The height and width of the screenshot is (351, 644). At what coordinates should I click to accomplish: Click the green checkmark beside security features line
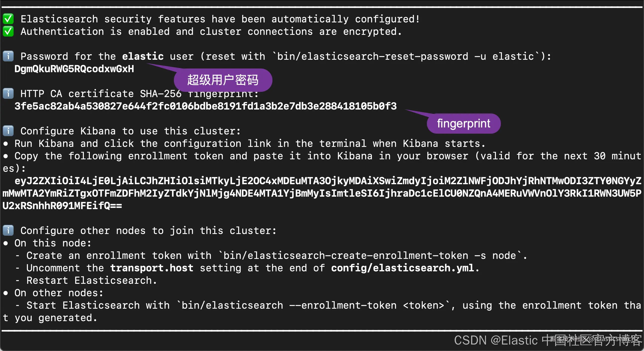click(x=8, y=19)
